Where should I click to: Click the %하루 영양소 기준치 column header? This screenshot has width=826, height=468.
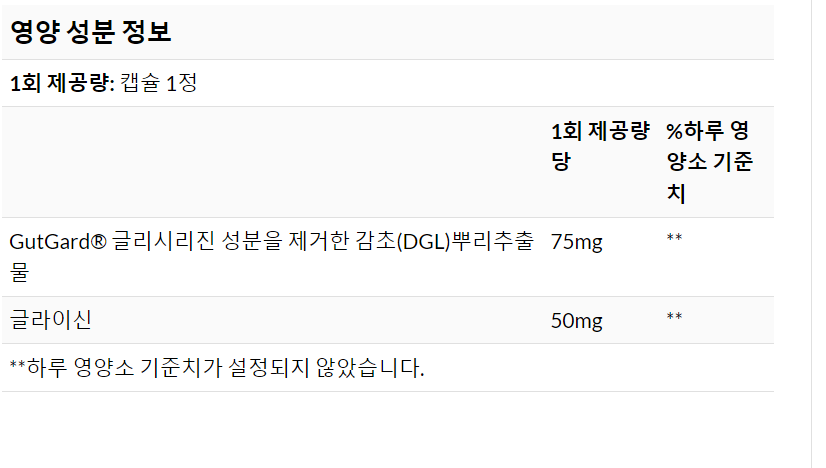(x=708, y=161)
